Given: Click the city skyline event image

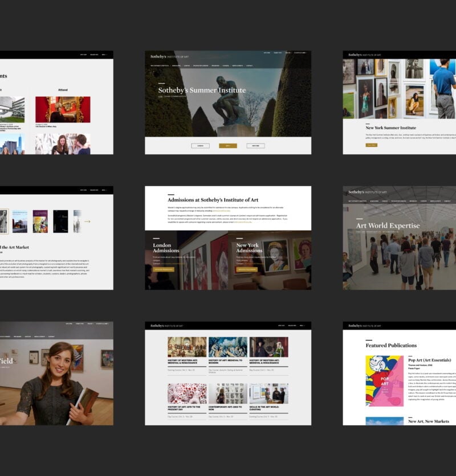Looking at the screenshot, I should click(12, 144).
